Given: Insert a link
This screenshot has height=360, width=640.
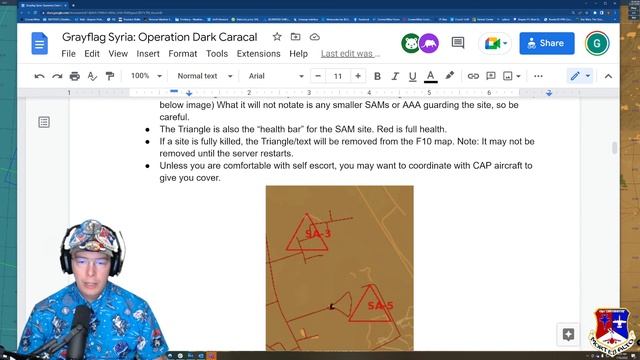Looking at the screenshot, I should 473,76.
